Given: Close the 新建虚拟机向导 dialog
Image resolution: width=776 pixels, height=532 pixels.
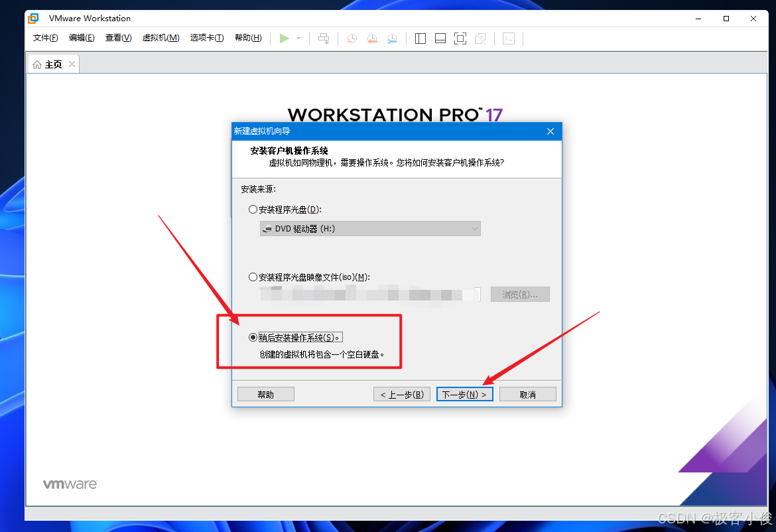Looking at the screenshot, I should tap(550, 131).
